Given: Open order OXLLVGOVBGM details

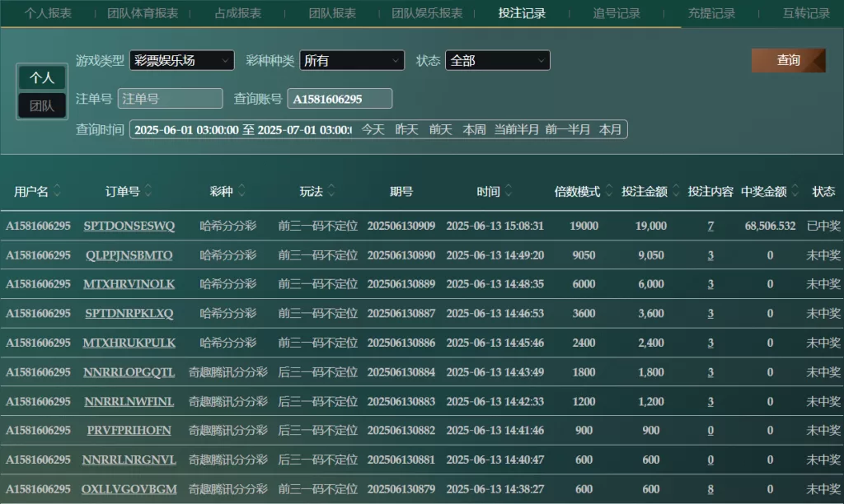Looking at the screenshot, I should coord(129,489).
